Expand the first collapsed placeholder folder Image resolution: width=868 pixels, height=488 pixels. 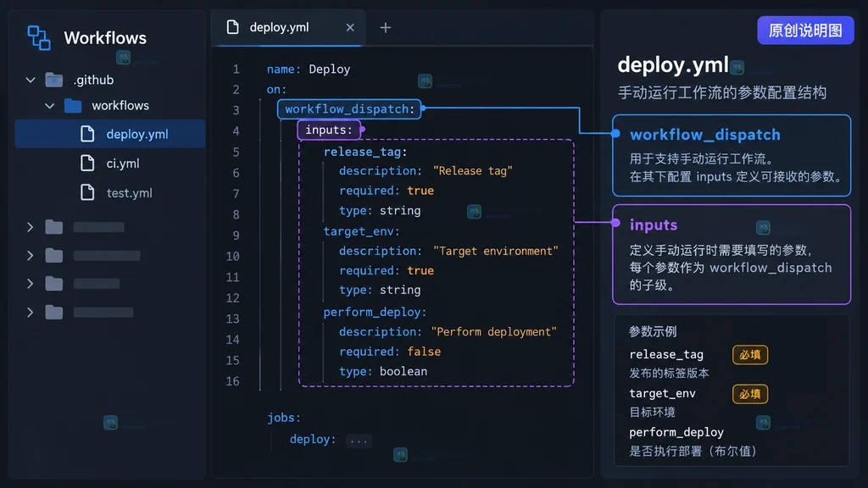point(30,227)
